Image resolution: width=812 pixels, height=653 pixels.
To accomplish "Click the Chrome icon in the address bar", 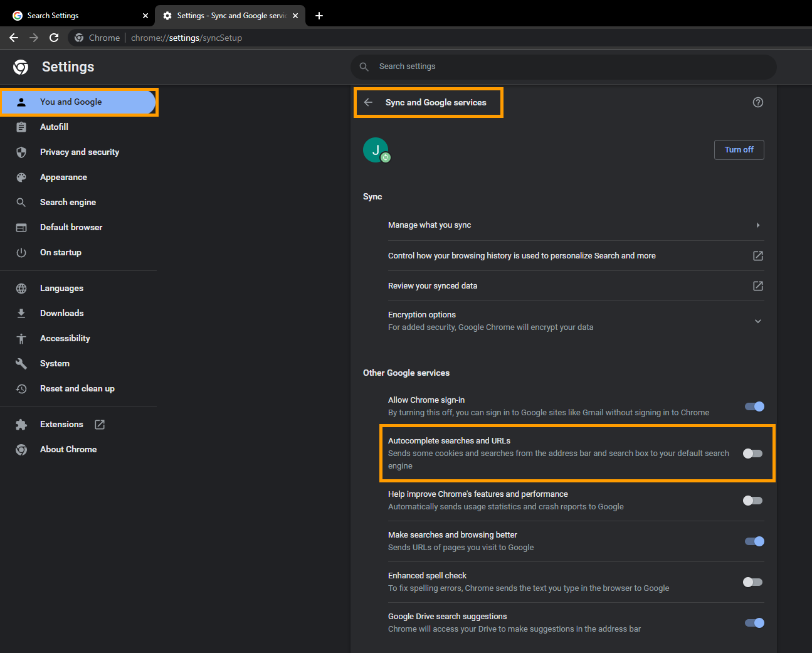I will [79, 38].
